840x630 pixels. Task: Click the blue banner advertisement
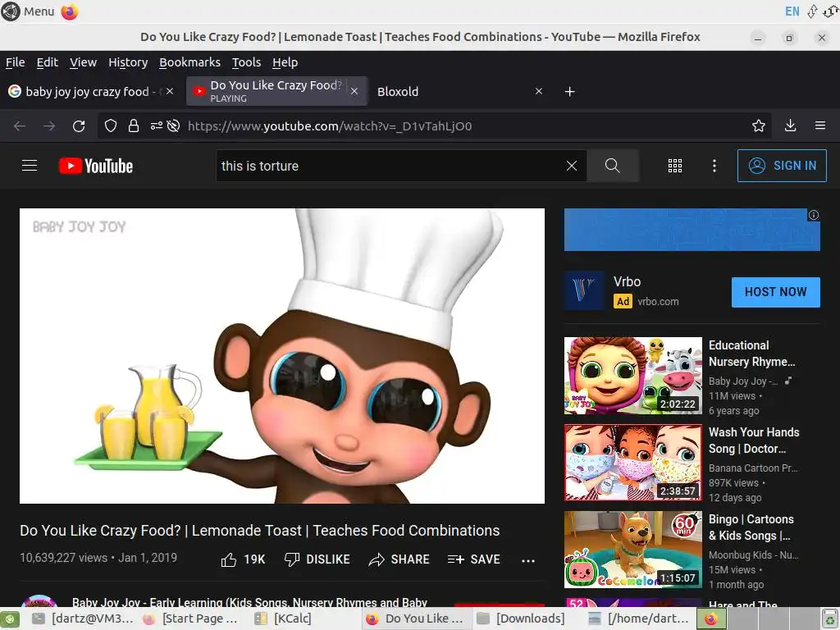tap(692, 230)
